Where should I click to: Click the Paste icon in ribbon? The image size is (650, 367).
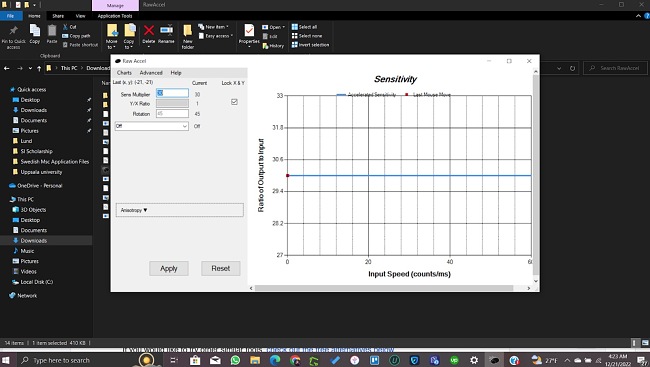(x=52, y=30)
